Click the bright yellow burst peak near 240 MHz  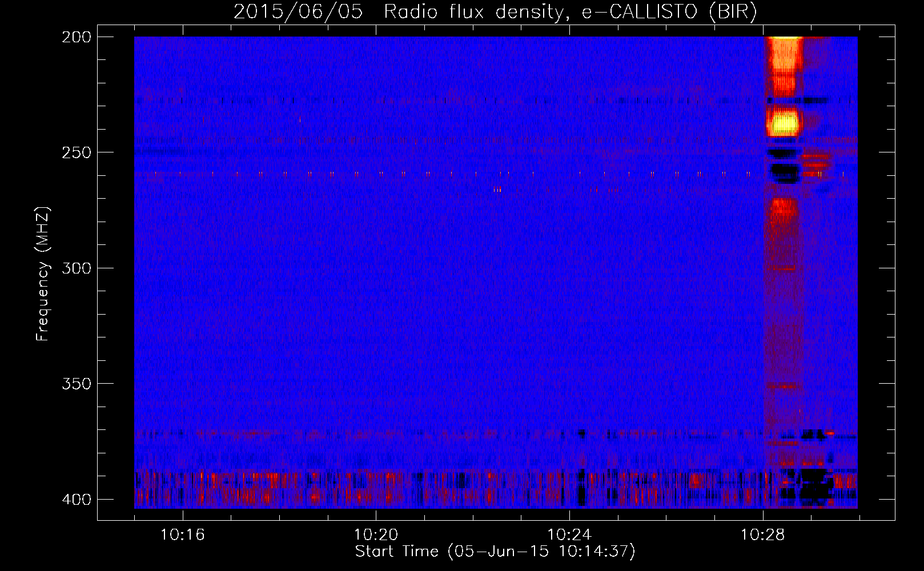click(x=784, y=123)
